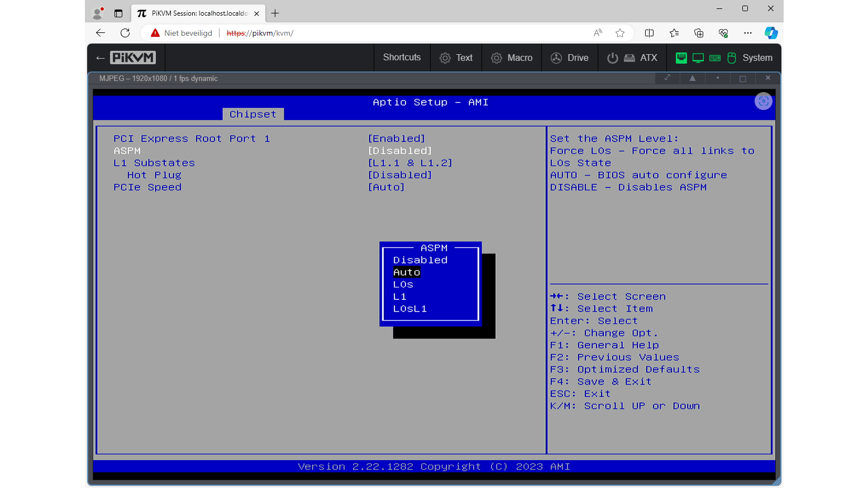Choose L0s in the ASPM popup
This screenshot has height=488, width=868.
click(403, 285)
